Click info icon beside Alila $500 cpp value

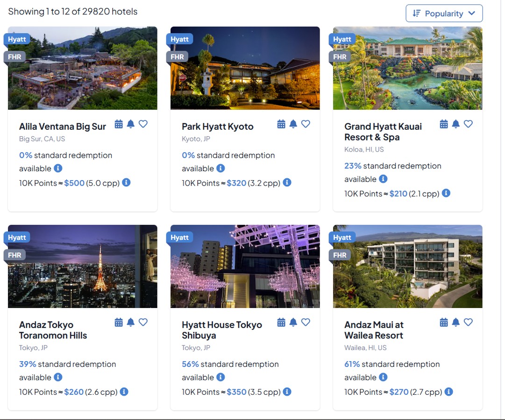126,182
